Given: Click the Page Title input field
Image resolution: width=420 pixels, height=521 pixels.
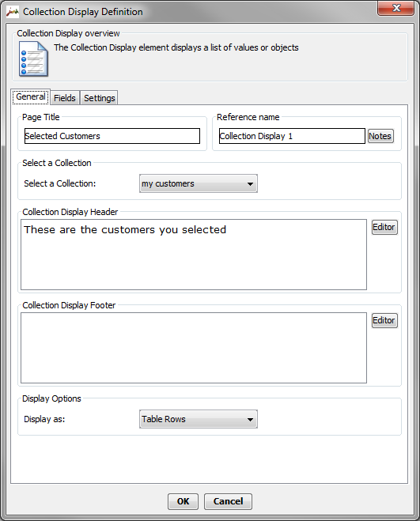Looking at the screenshot, I should [112, 136].
